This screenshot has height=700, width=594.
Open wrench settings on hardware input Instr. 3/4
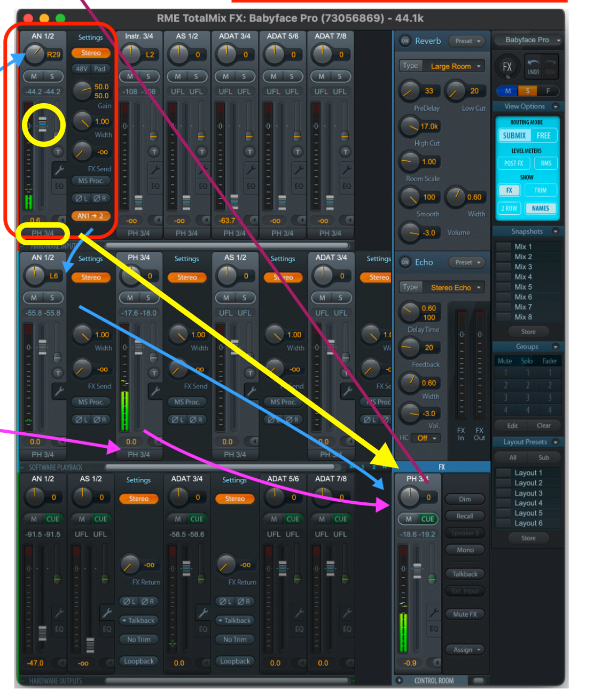[x=155, y=170]
